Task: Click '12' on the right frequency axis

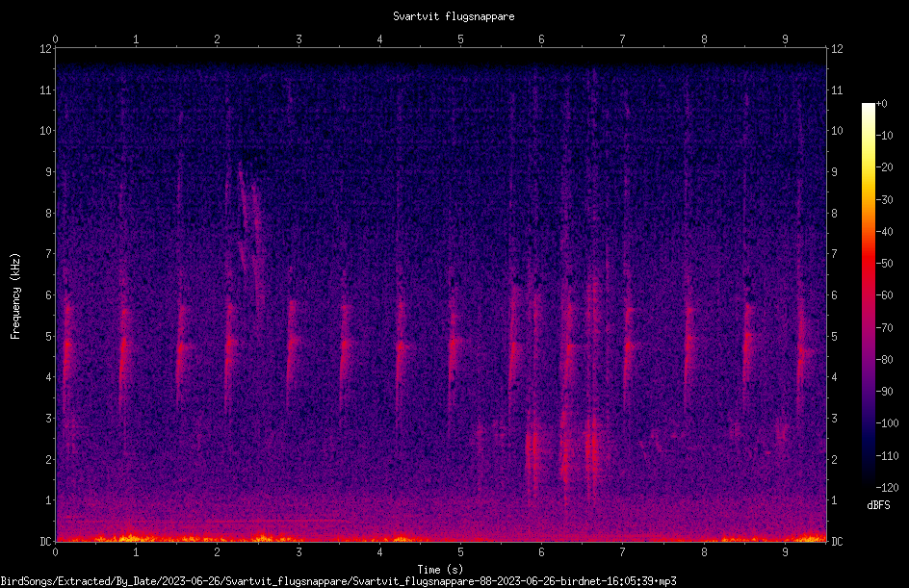Action: pyautogui.click(x=837, y=49)
